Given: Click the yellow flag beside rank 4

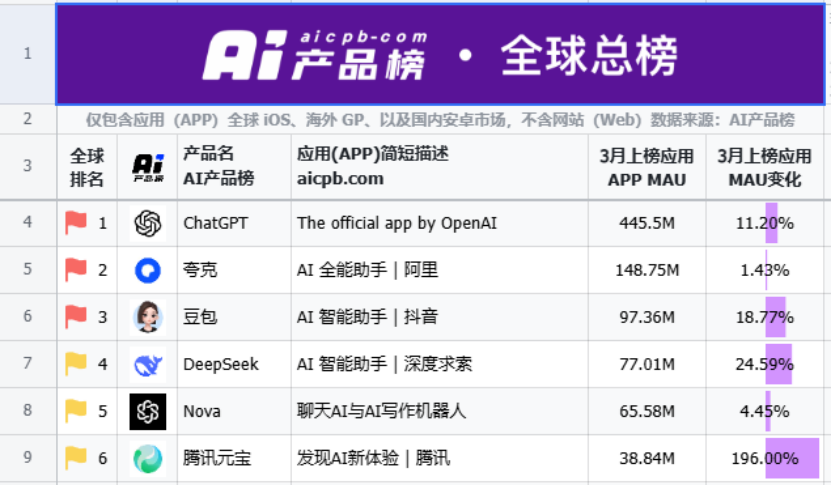Looking at the screenshot, I should click(x=76, y=364).
